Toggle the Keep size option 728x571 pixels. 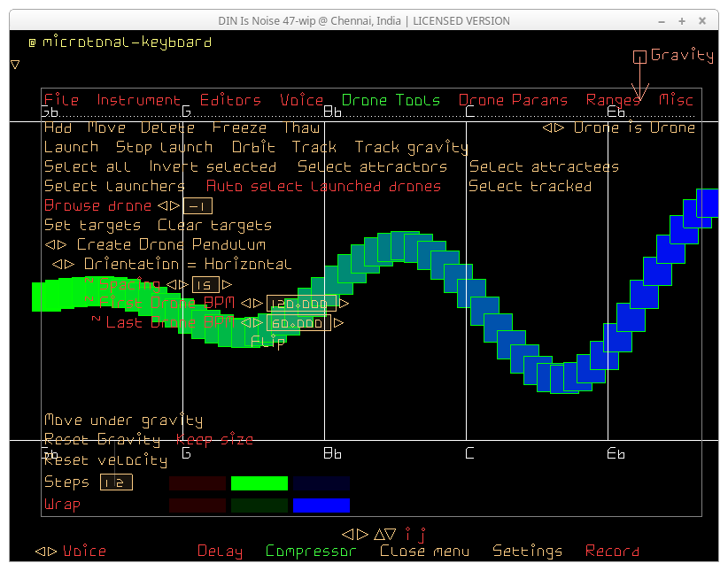[214, 440]
